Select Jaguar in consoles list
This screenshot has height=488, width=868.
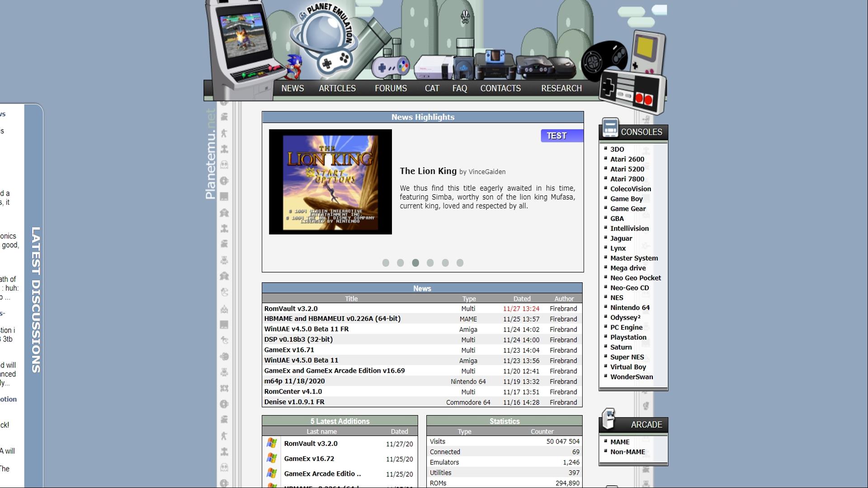pyautogui.click(x=621, y=239)
